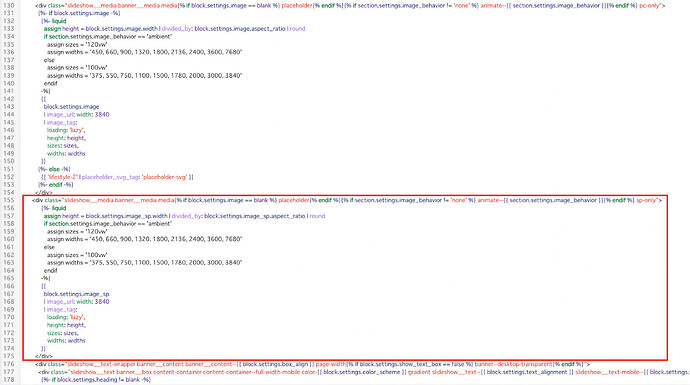Click 'if block.settings.heading != blank' line 178
Screen dimensions: 690x385
(x=96, y=380)
